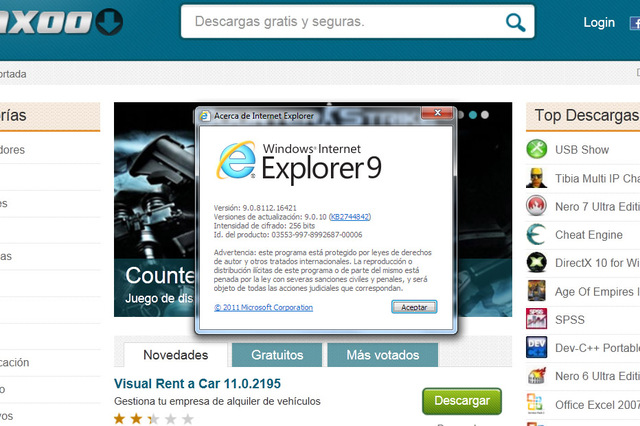640x426 pixels.
Task: Open the KB2744842 update link
Action: pos(350,216)
